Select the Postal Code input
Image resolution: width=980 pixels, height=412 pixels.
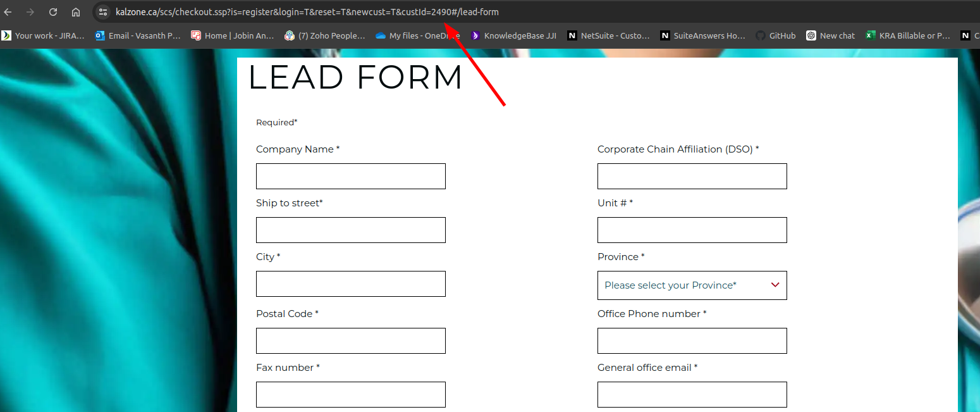click(x=350, y=340)
